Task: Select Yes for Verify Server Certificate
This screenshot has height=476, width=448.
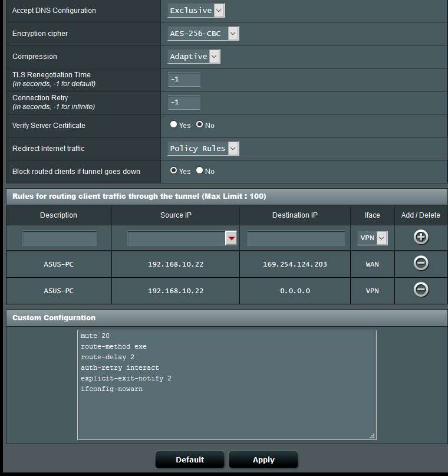Action: (173, 124)
